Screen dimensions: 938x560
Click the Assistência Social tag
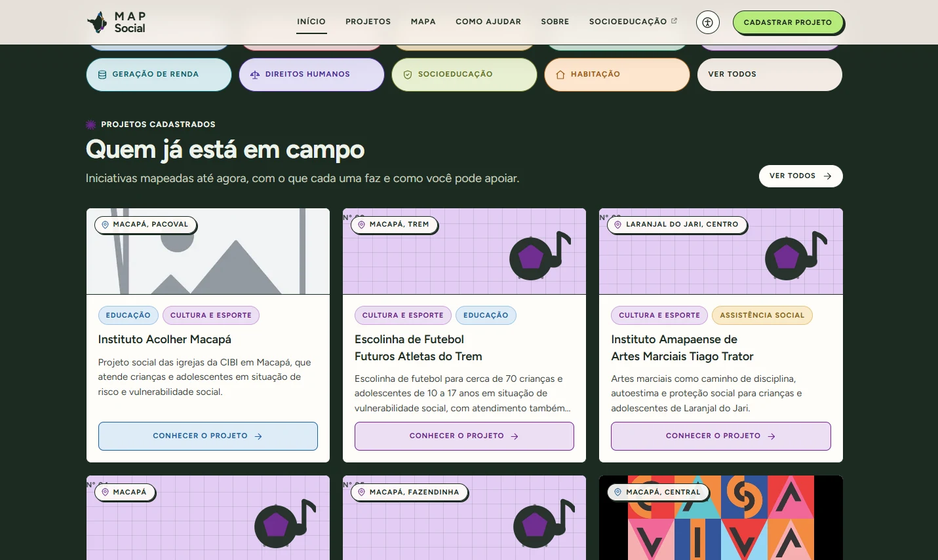[762, 316]
